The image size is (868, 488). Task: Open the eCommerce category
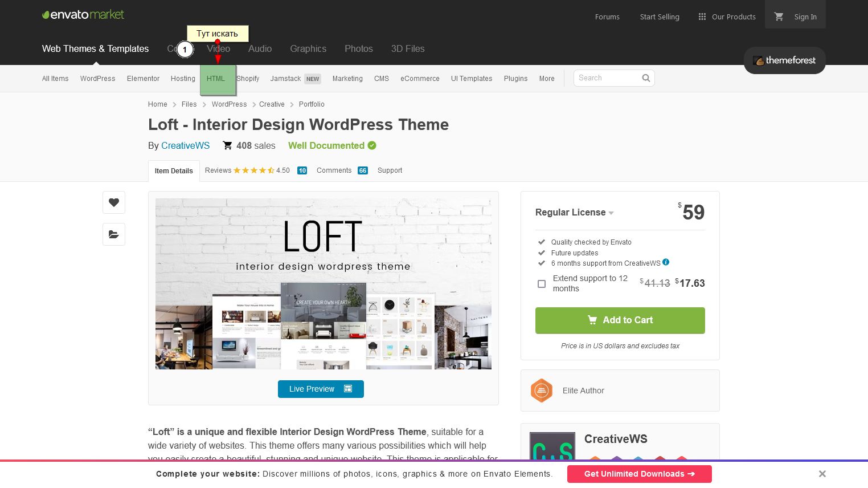(420, 79)
